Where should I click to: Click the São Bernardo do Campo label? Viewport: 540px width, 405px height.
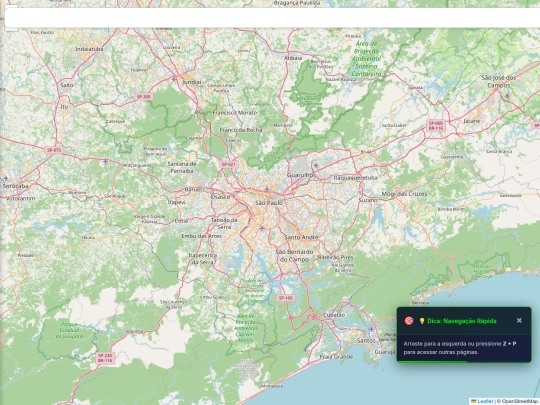(x=294, y=256)
